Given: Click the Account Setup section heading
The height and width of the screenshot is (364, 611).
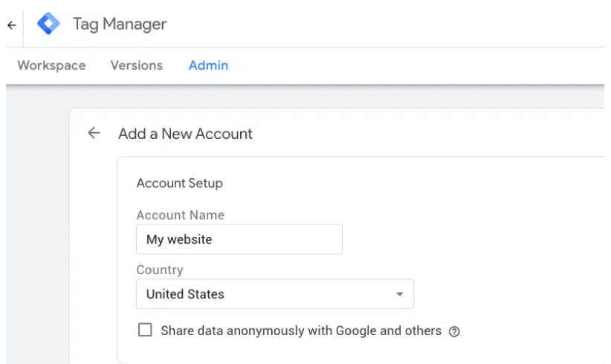Looking at the screenshot, I should (179, 183).
